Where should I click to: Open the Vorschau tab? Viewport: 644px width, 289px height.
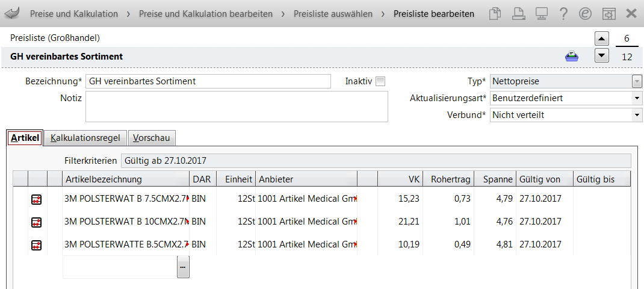[x=152, y=138]
